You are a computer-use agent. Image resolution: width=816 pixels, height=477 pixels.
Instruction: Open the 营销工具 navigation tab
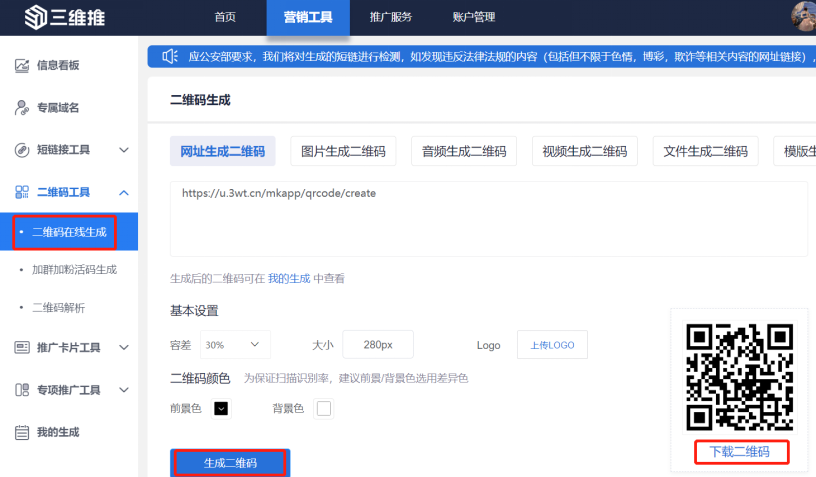[308, 18]
